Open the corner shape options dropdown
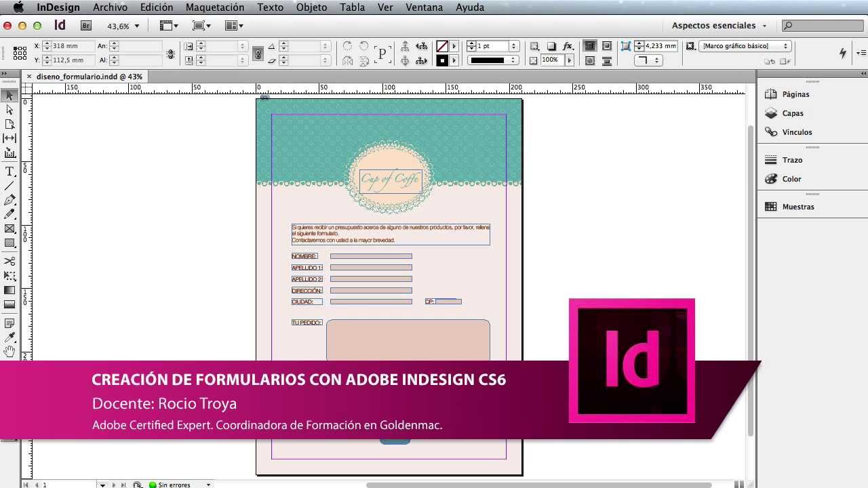The image size is (868, 488). [650, 60]
